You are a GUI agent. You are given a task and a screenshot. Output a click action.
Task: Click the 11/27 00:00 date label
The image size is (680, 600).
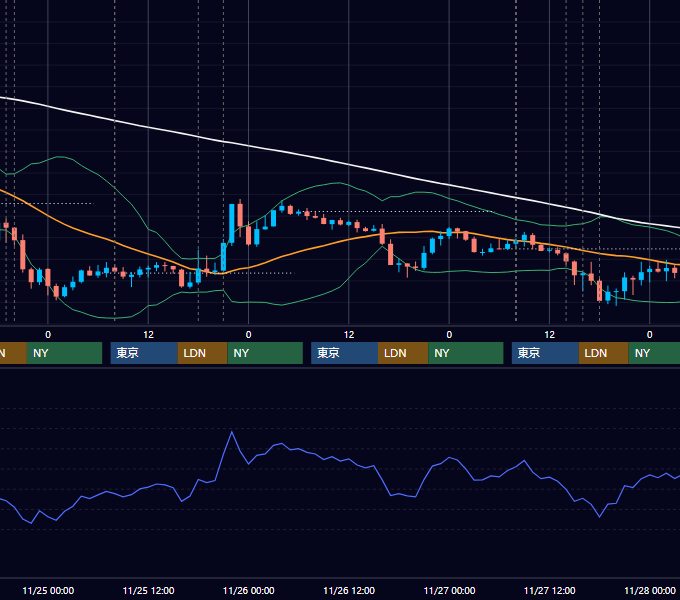[x=449, y=590]
